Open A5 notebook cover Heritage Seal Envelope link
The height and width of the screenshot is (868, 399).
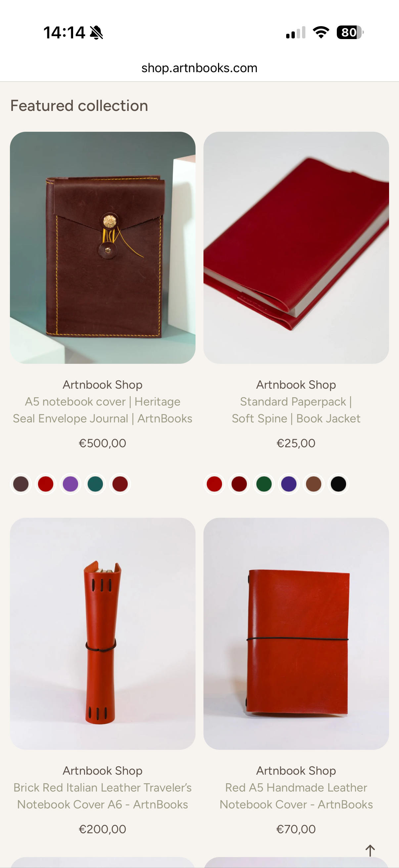click(103, 410)
